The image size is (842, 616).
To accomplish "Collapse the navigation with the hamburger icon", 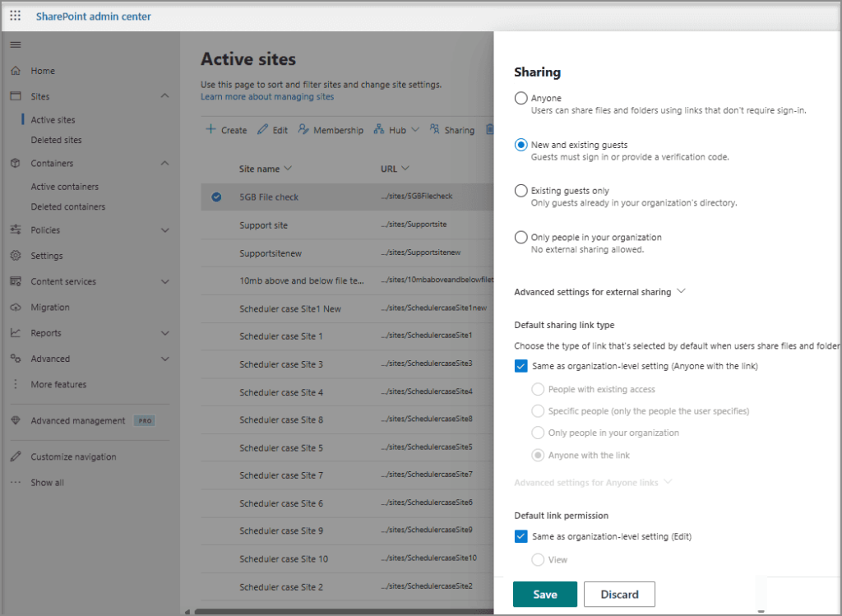I will [16, 44].
